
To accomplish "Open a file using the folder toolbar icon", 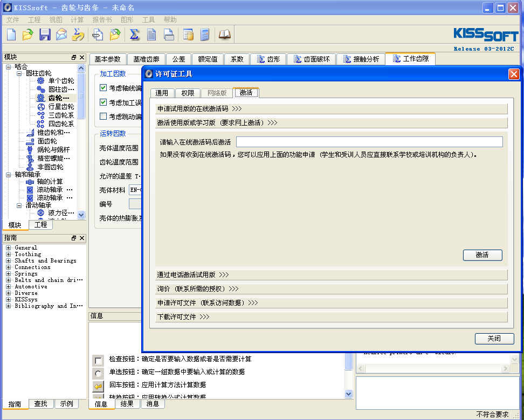I will [27, 35].
